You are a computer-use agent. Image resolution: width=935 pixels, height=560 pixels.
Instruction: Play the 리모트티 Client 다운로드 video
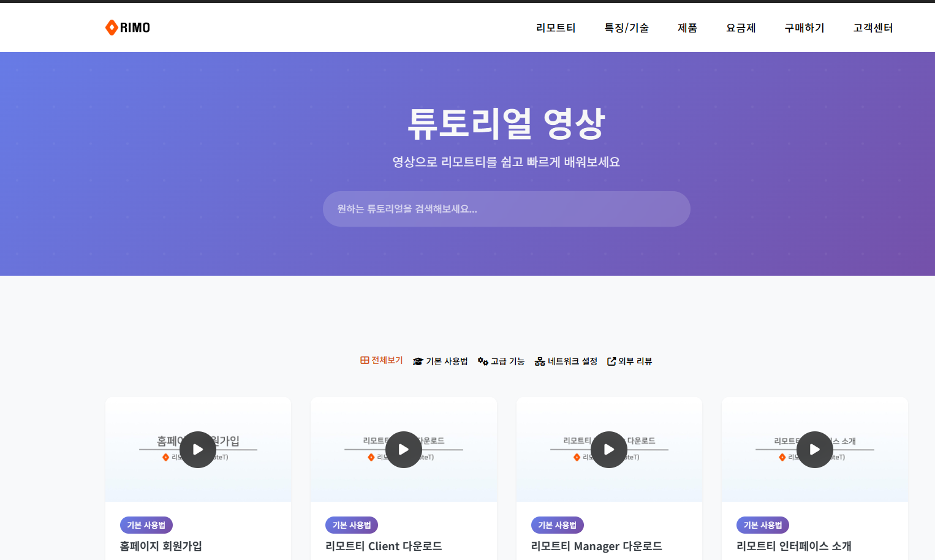404,450
